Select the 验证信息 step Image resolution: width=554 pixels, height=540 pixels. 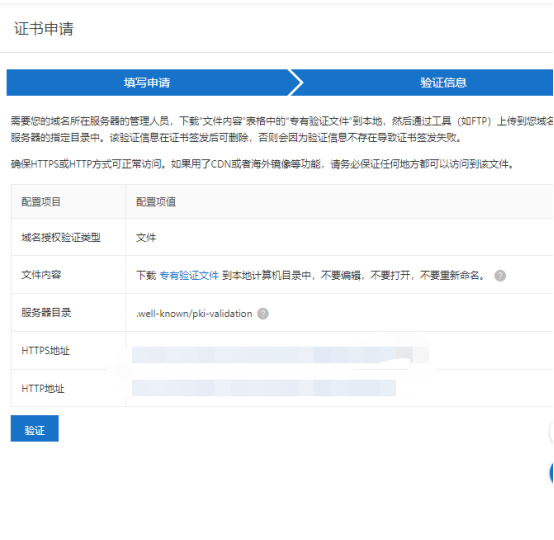point(443,82)
